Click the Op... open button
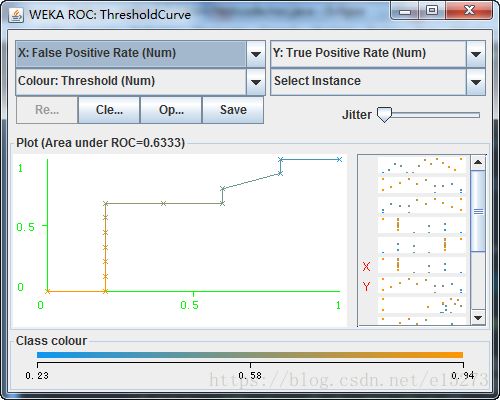Screen dimensions: 500x400 tap(171, 110)
